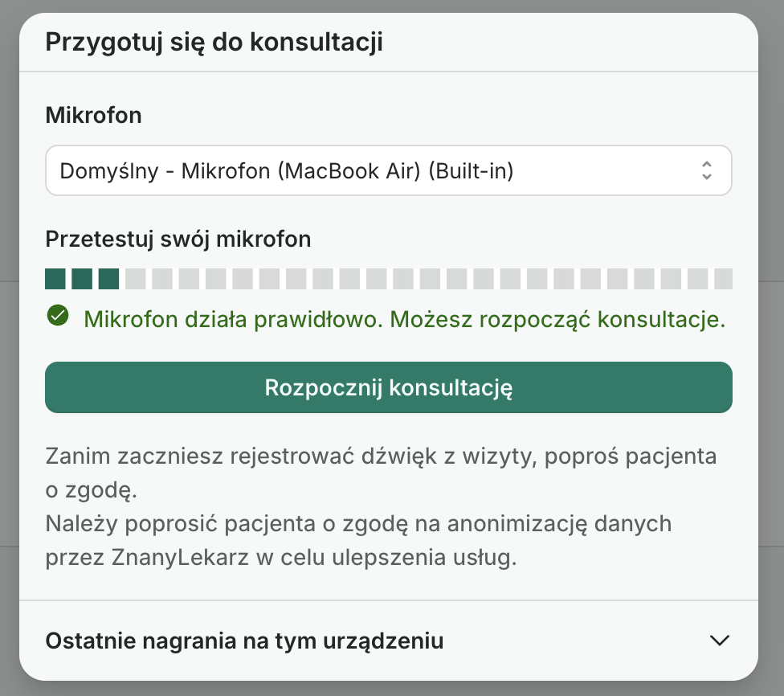Click the Rozpocznij konsultację button
The image size is (784, 696).
pyautogui.click(x=389, y=387)
